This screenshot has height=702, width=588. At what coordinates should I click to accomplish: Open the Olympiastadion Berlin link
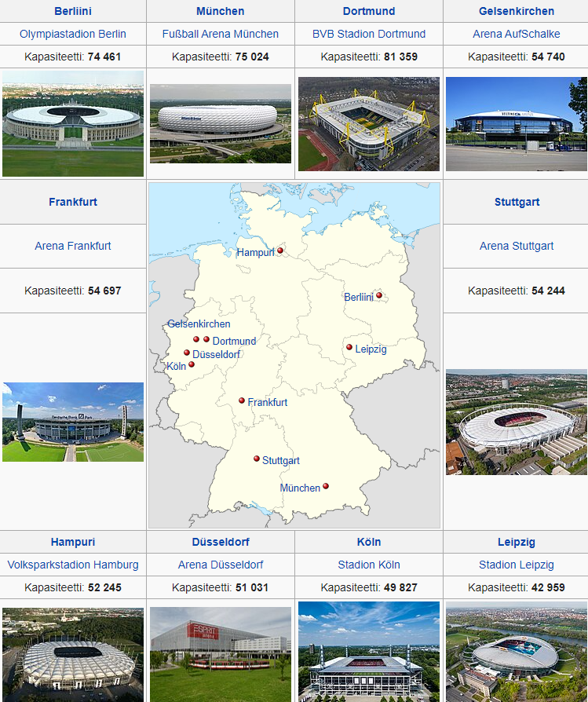point(73,34)
